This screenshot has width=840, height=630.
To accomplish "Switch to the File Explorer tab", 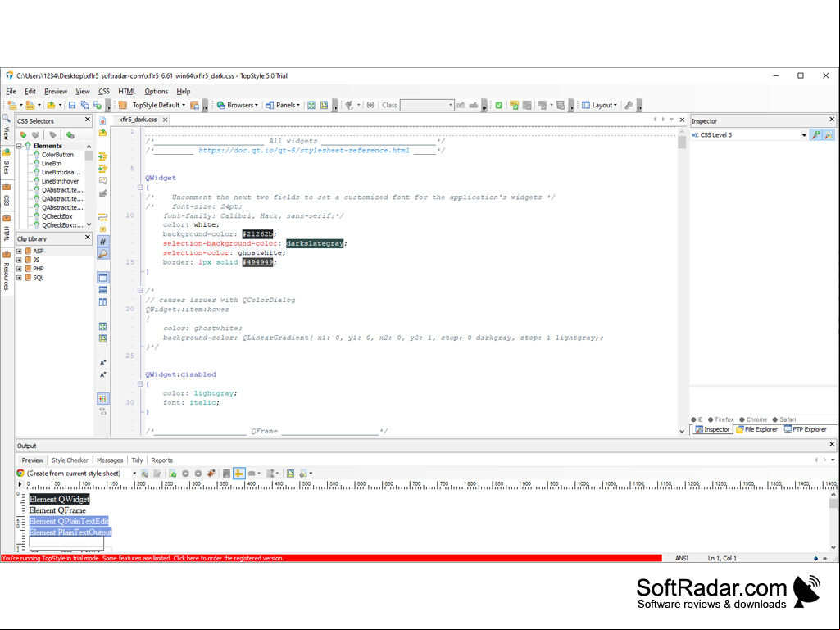I will (756, 429).
